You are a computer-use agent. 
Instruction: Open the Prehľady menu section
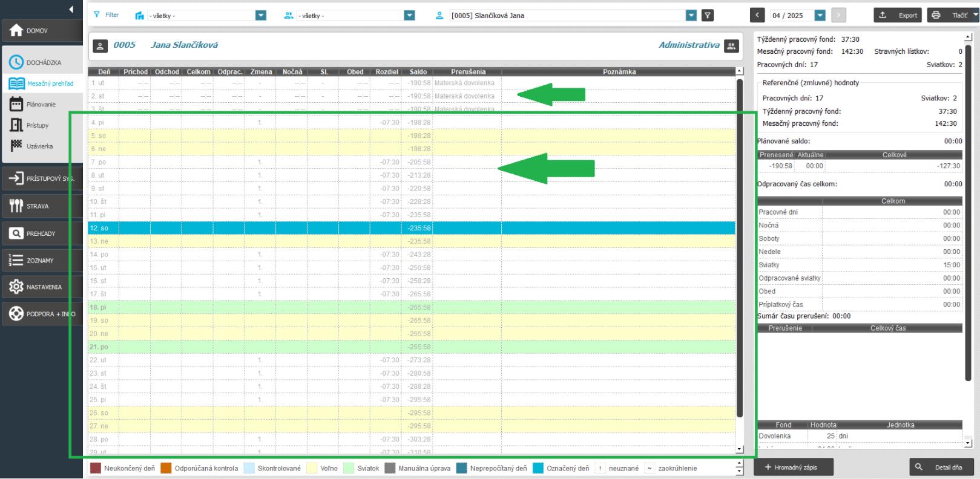click(x=41, y=233)
